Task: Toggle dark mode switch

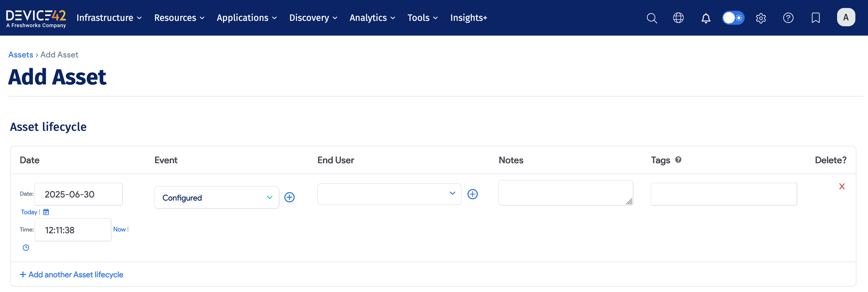Action: pyautogui.click(x=733, y=18)
